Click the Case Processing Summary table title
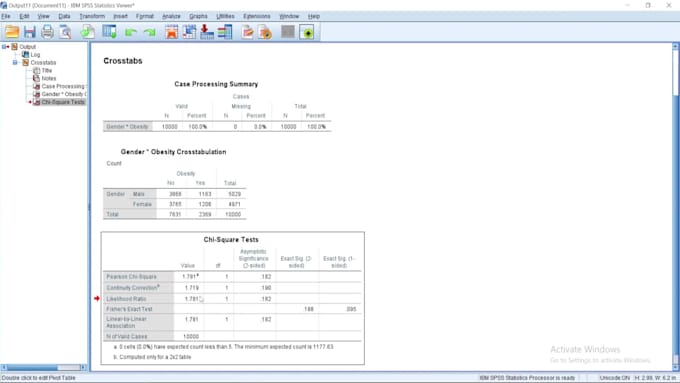Screen dimensions: 680x383 click(x=216, y=84)
